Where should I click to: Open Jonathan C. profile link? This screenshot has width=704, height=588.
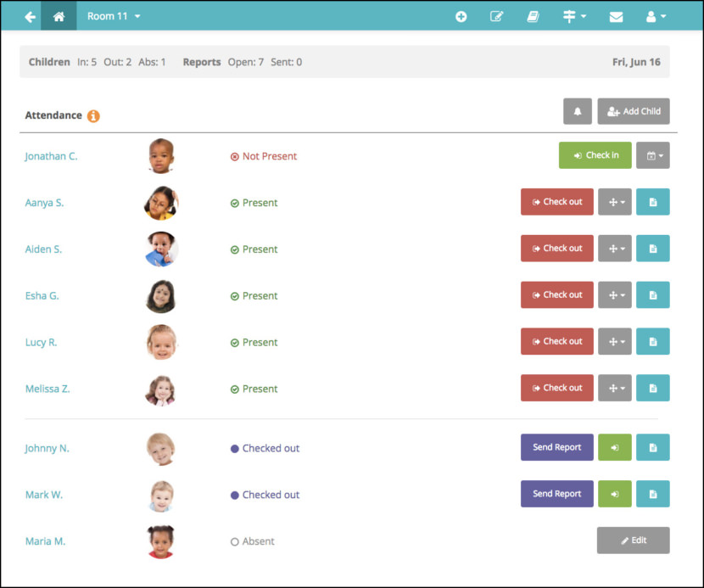point(51,156)
